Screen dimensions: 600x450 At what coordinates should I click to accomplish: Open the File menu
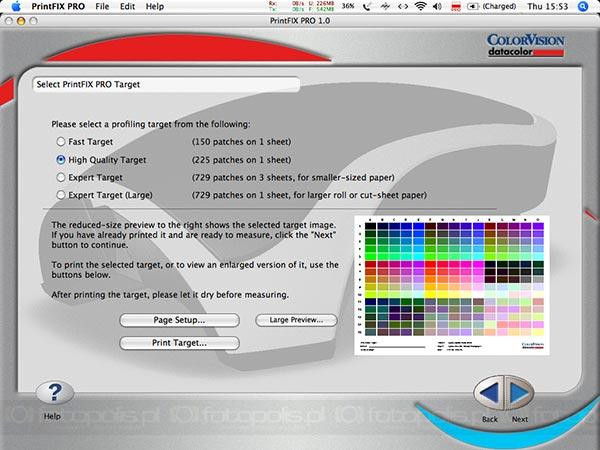point(102,6)
